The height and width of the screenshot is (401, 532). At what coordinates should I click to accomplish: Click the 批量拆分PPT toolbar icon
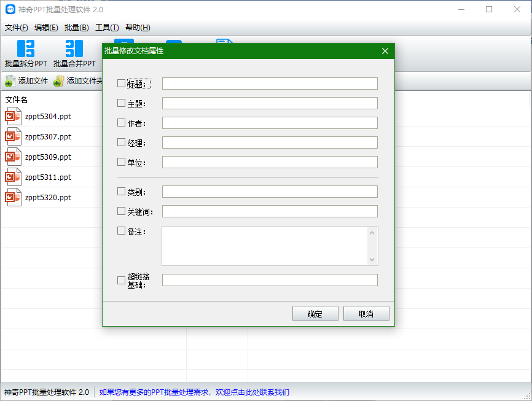(26, 49)
